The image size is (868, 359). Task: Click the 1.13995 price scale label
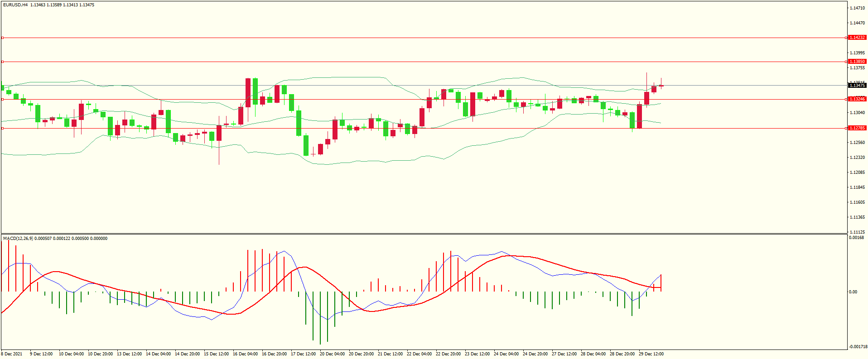pyautogui.click(x=857, y=53)
